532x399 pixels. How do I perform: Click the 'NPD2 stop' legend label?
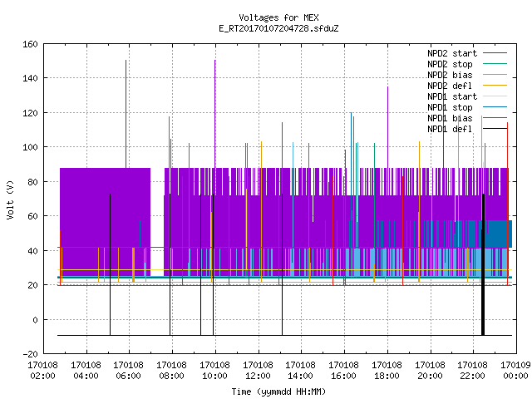(x=450, y=64)
